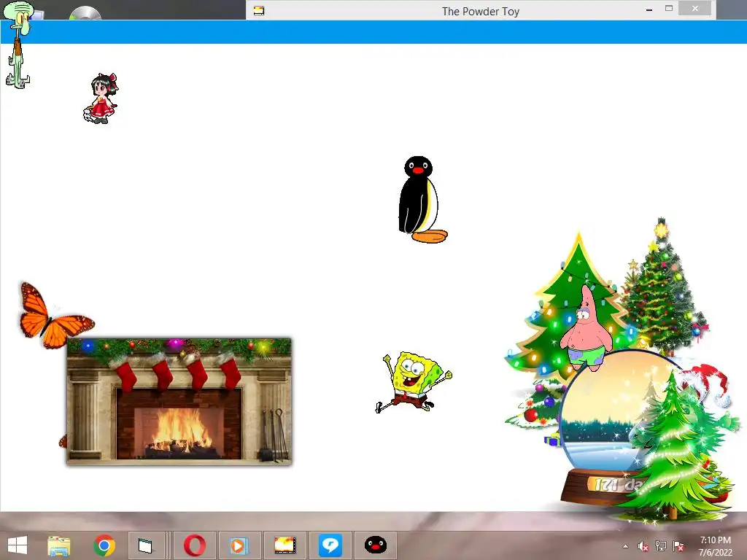The height and width of the screenshot is (560, 747).
Task: Click the Santa hat by the snow globe
Action: pos(706,382)
